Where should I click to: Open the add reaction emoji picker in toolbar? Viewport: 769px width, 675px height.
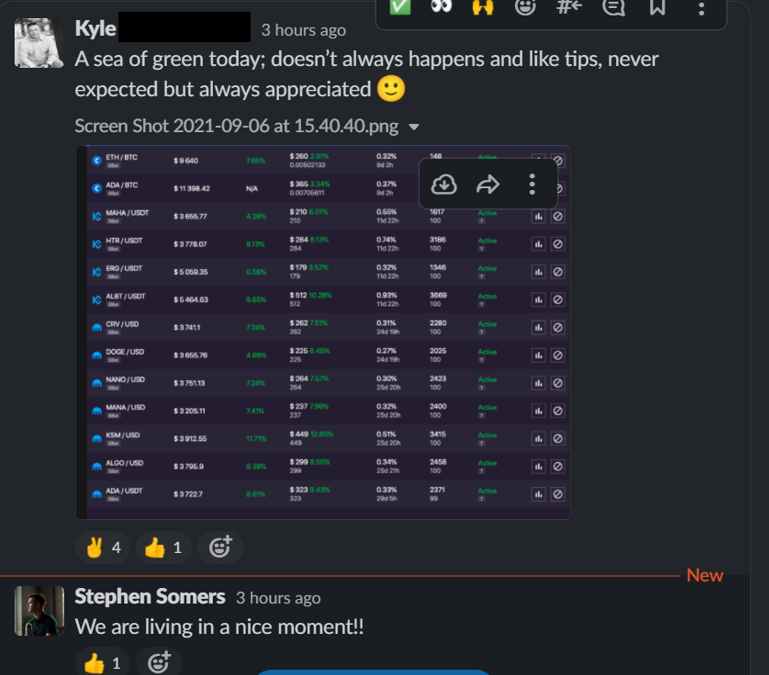(x=525, y=8)
